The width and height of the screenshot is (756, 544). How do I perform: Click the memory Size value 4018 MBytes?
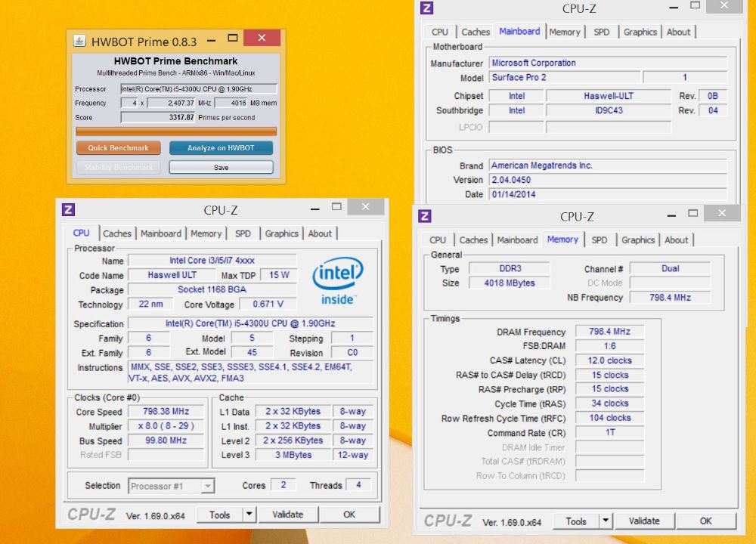point(510,283)
